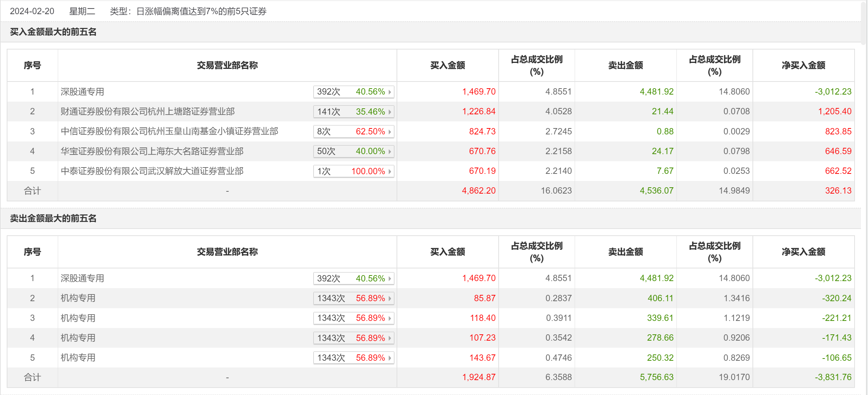Click the small arrow next to 100.00%
868x395 pixels.
coord(390,172)
